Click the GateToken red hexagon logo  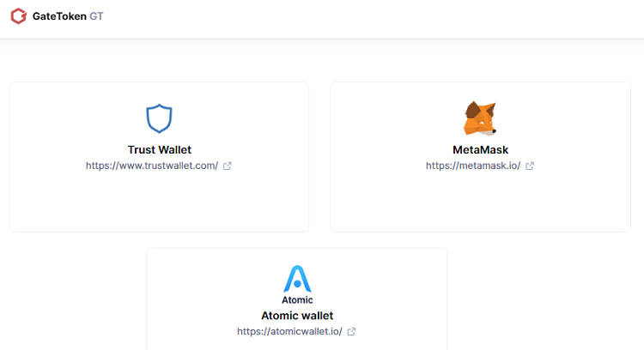click(18, 15)
